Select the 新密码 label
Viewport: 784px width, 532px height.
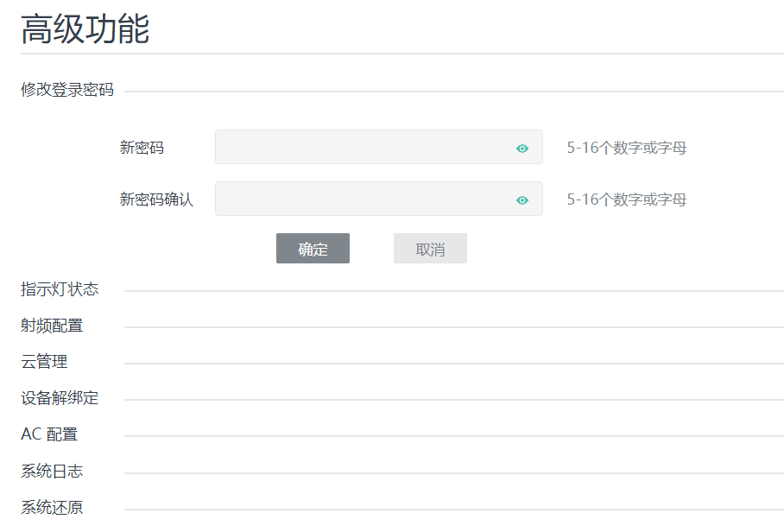[x=142, y=148]
